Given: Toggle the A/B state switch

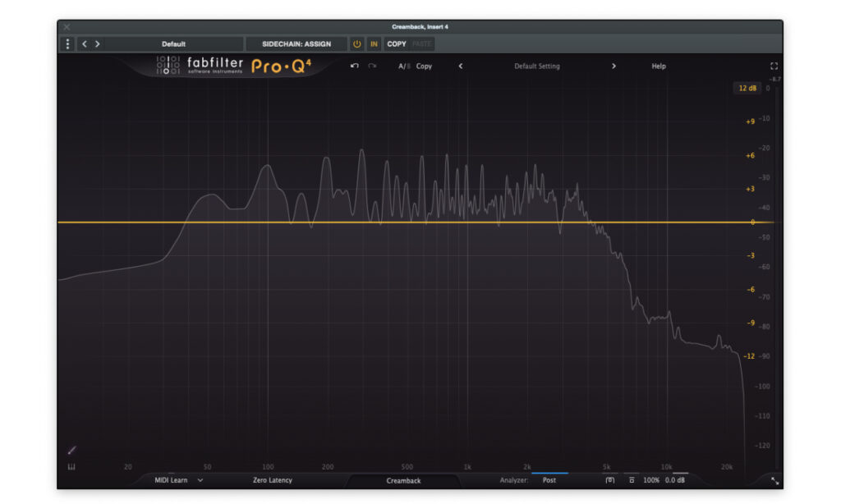Looking at the screenshot, I should coord(404,66).
